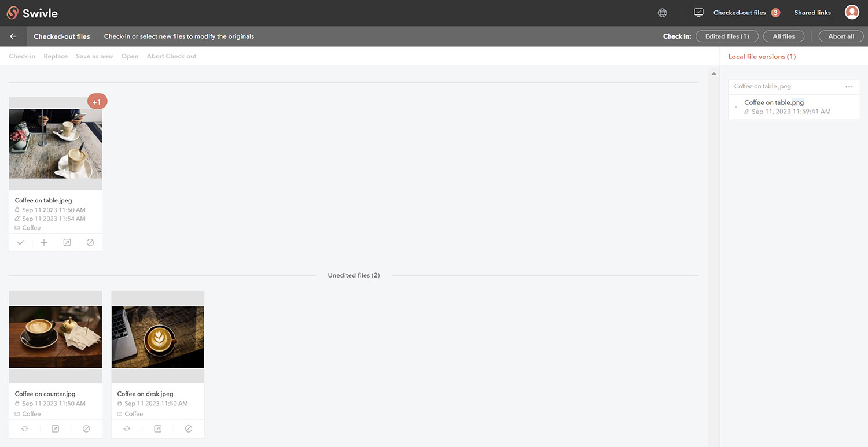Click the replace icon under Coffee on counter.jpg
The width and height of the screenshot is (868, 447).
[x=24, y=428]
